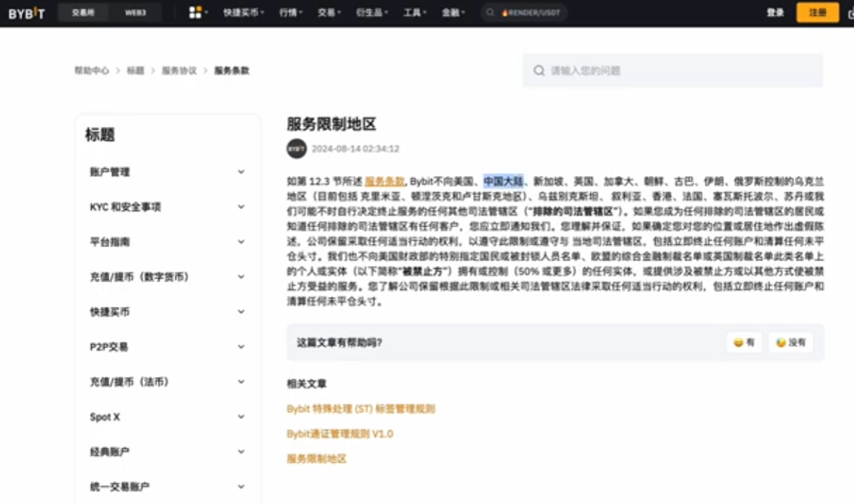Expand the 统一交易账户 section

pos(167,487)
